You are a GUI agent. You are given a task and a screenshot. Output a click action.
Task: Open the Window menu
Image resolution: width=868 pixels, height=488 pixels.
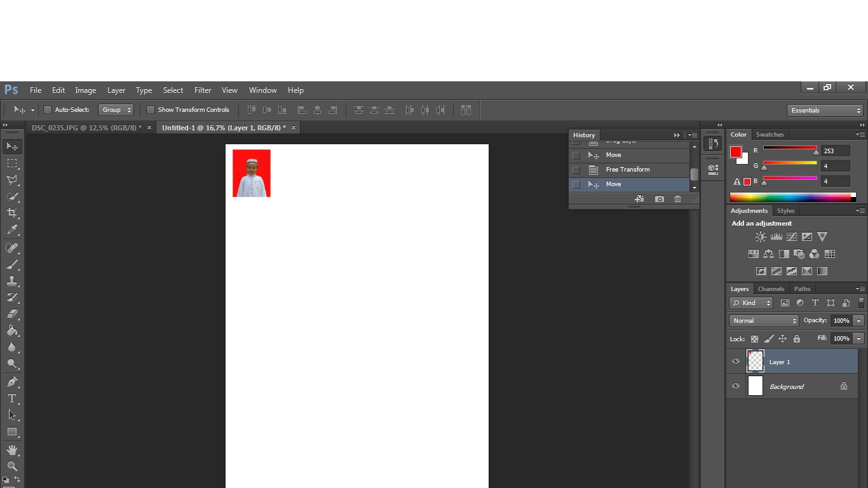[x=263, y=90]
